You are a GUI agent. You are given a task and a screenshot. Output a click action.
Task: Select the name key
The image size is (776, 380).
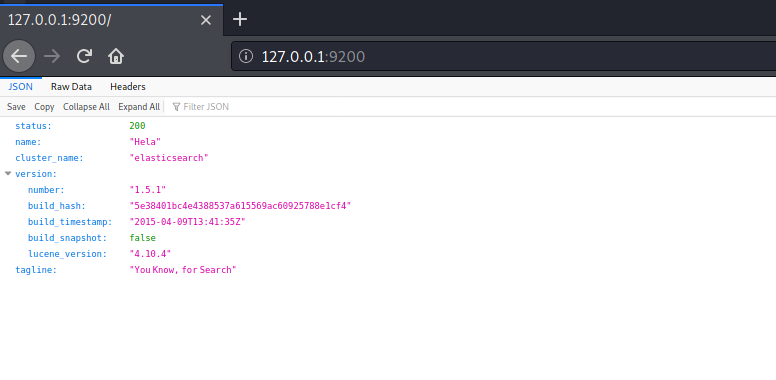click(x=28, y=142)
